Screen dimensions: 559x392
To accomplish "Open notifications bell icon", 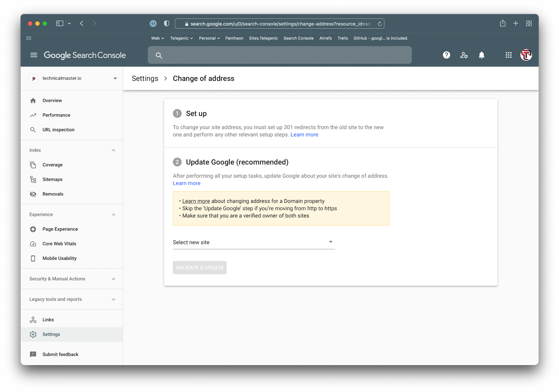I will (482, 55).
